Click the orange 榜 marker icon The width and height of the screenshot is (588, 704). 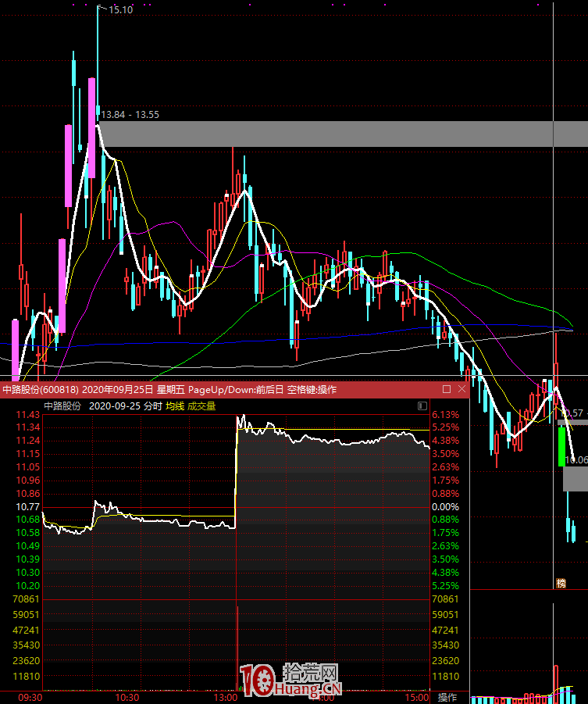[560, 583]
